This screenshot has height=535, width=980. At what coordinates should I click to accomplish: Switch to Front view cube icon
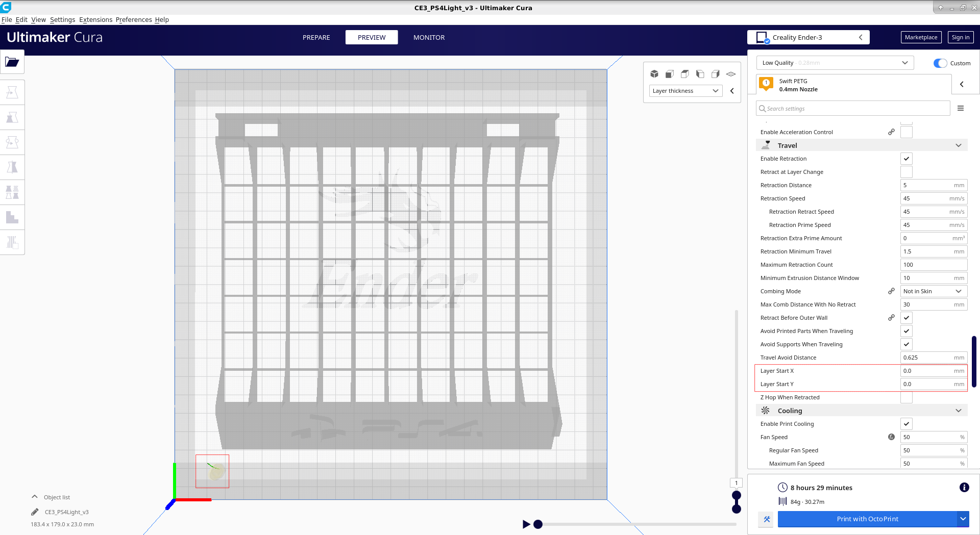coord(670,74)
